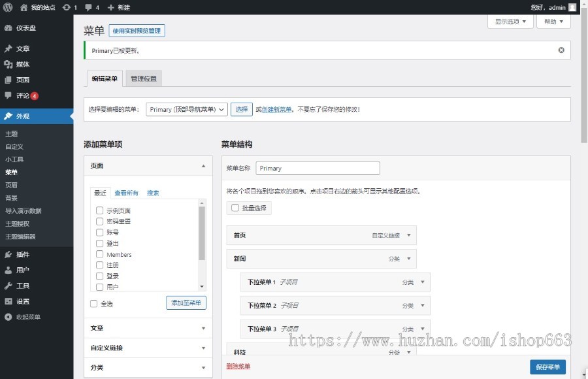Image resolution: width=588 pixels, height=379 pixels.
Task: Click the Appearance paintbrush icon
Action: click(x=8, y=116)
